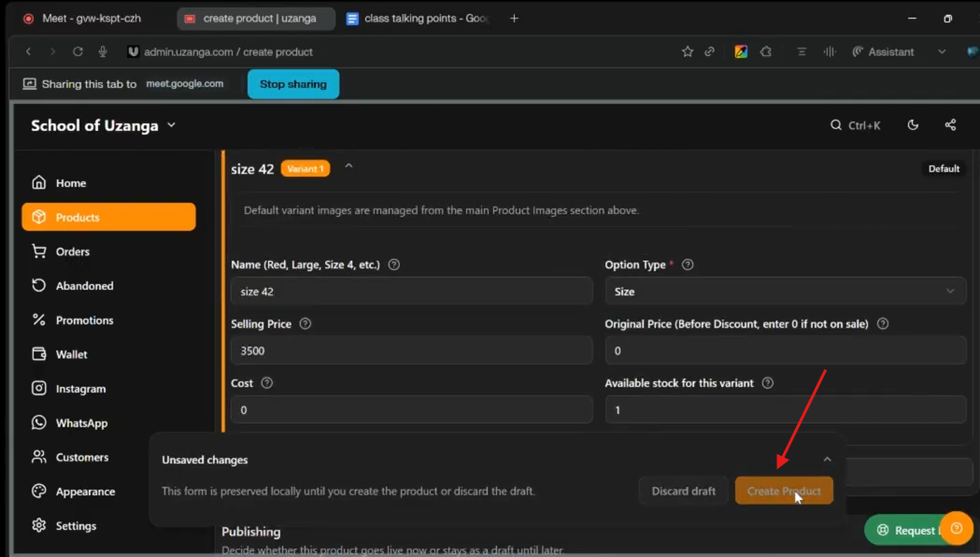The width and height of the screenshot is (980, 557).
Task: Expand the School of Uzanga store switcher
Action: tap(104, 125)
